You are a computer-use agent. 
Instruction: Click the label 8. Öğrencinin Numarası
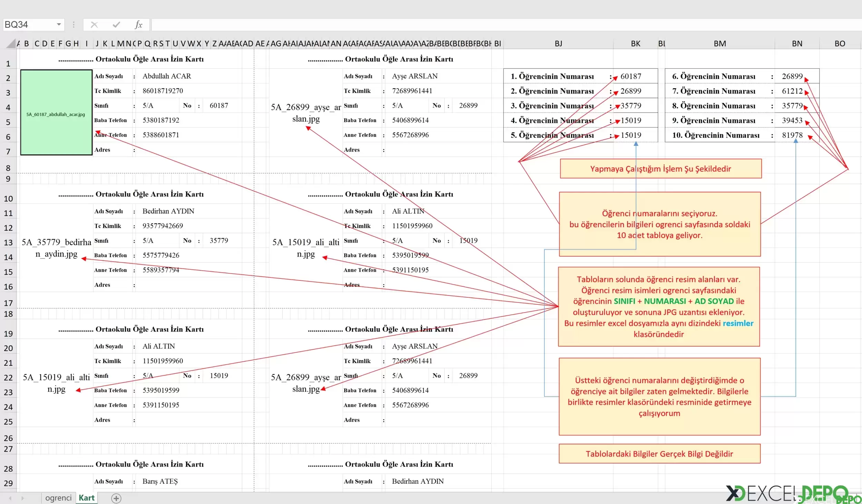point(713,105)
